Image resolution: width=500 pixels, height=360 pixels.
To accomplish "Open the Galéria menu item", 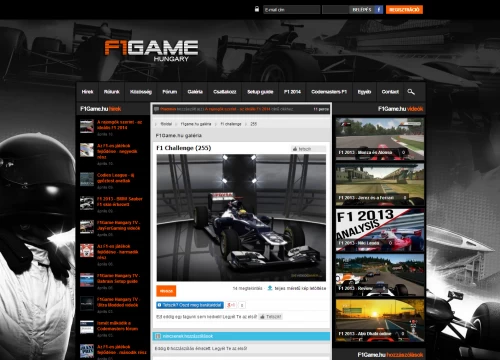I will [x=195, y=92].
